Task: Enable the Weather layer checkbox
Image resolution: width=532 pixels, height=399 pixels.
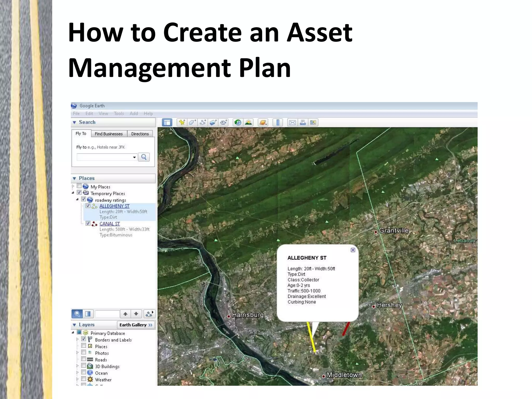Action: click(84, 379)
